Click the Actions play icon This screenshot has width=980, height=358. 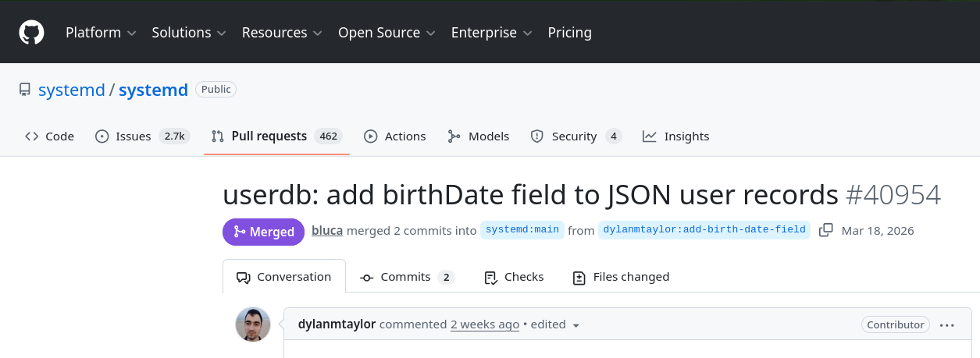pyautogui.click(x=371, y=136)
